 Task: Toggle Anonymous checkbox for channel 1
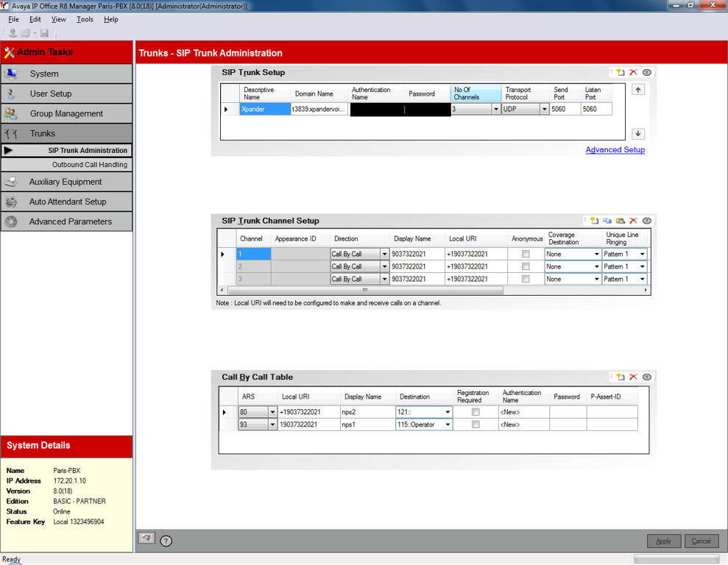pyautogui.click(x=526, y=255)
